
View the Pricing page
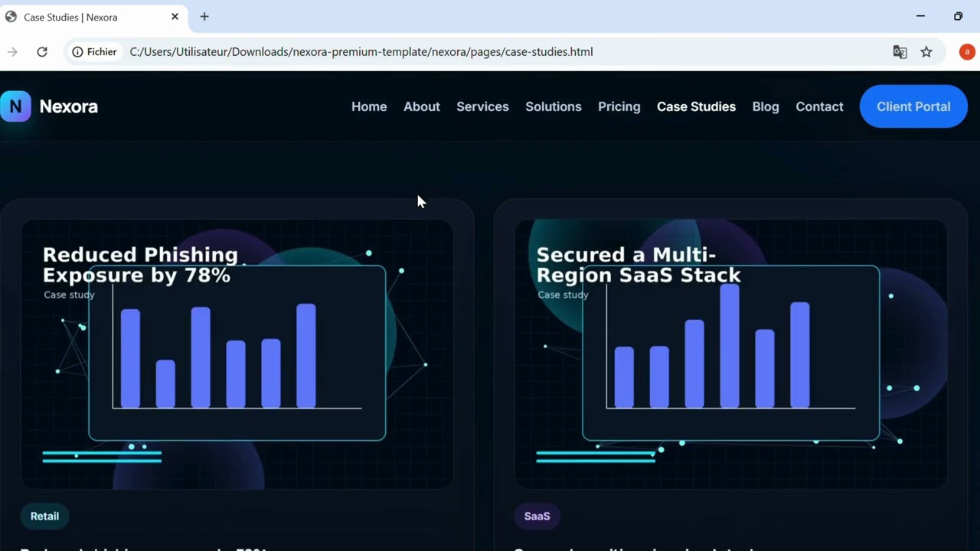[619, 106]
